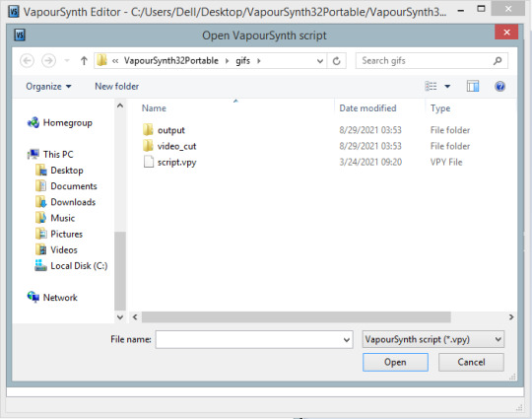Screen dimensions: 532x419
Task: Click the navigation pane scroll down arrow
Action: coord(120,317)
